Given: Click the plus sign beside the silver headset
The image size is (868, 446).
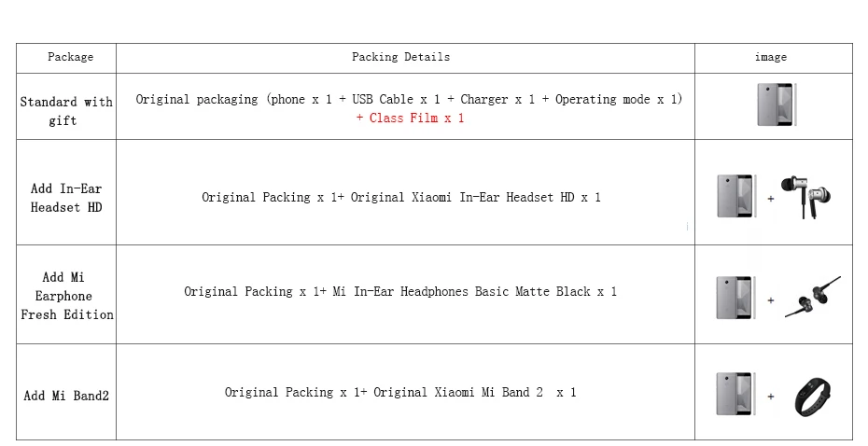Looking at the screenshot, I should tap(771, 199).
